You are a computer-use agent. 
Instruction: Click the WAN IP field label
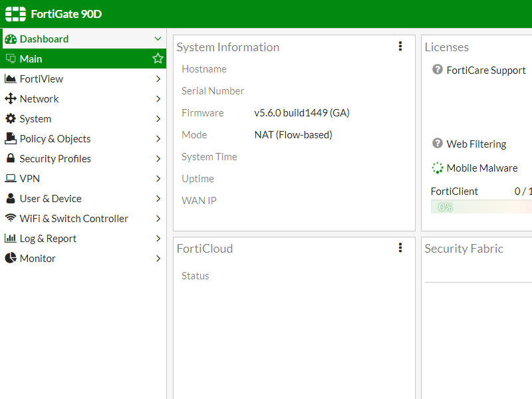point(199,201)
